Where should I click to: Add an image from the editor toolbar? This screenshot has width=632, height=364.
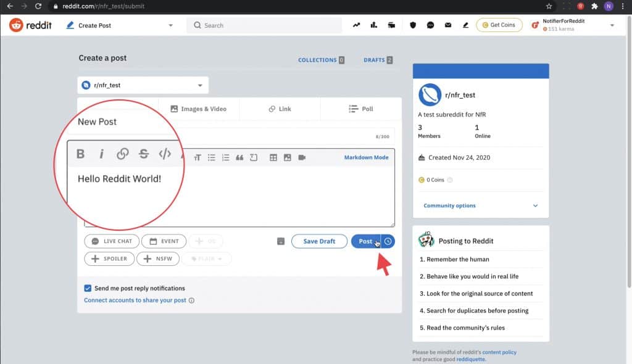point(288,157)
